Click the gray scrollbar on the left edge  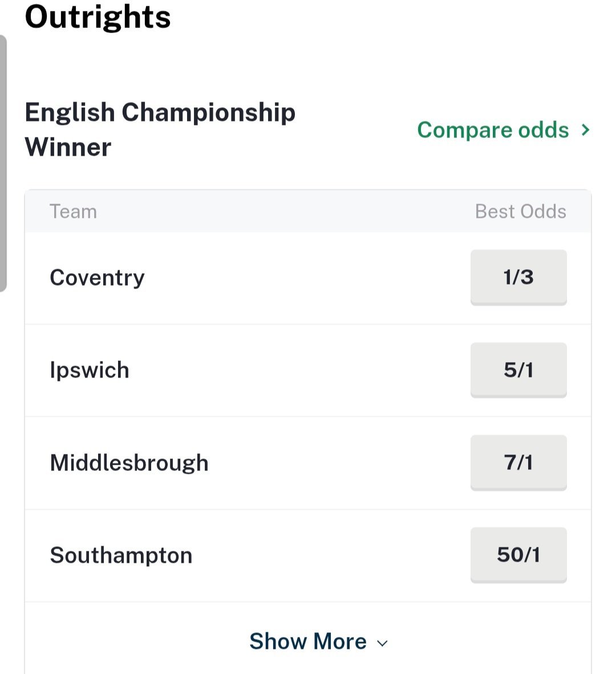3,163
